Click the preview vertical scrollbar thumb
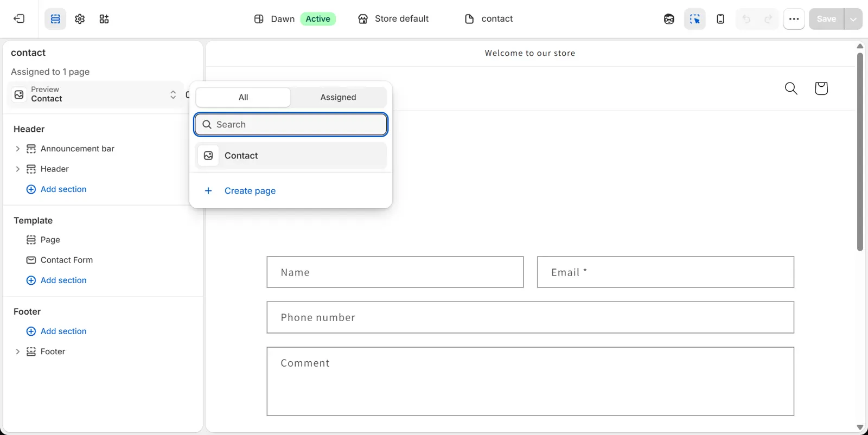The height and width of the screenshot is (435, 868). click(860, 152)
